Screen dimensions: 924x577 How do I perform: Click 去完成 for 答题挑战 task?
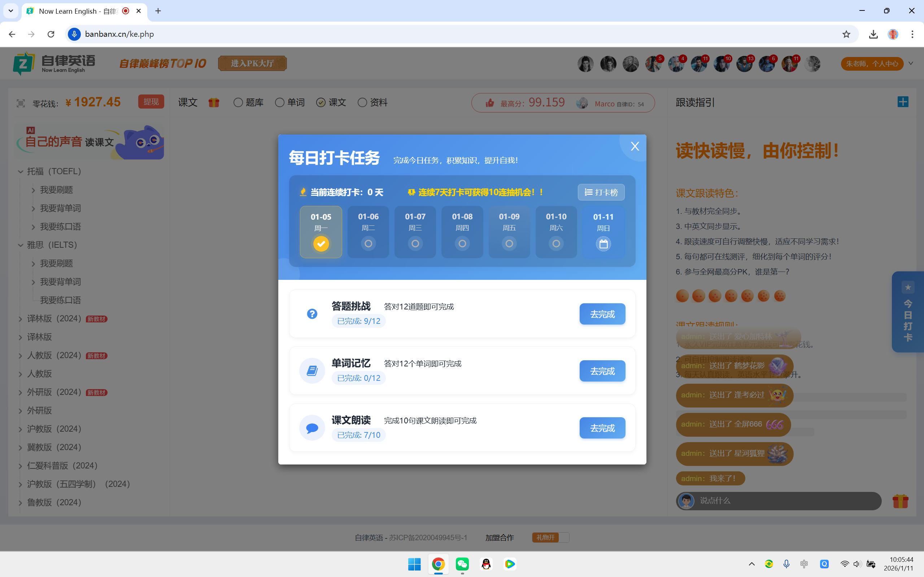pyautogui.click(x=602, y=314)
